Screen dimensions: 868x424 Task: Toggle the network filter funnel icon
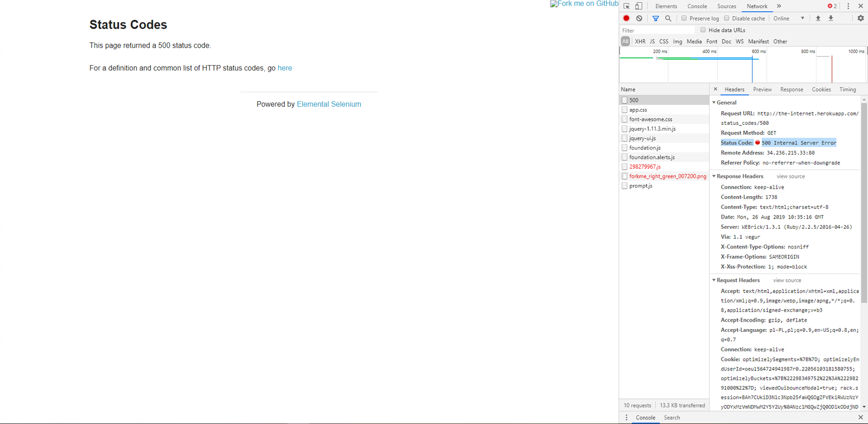pos(655,18)
